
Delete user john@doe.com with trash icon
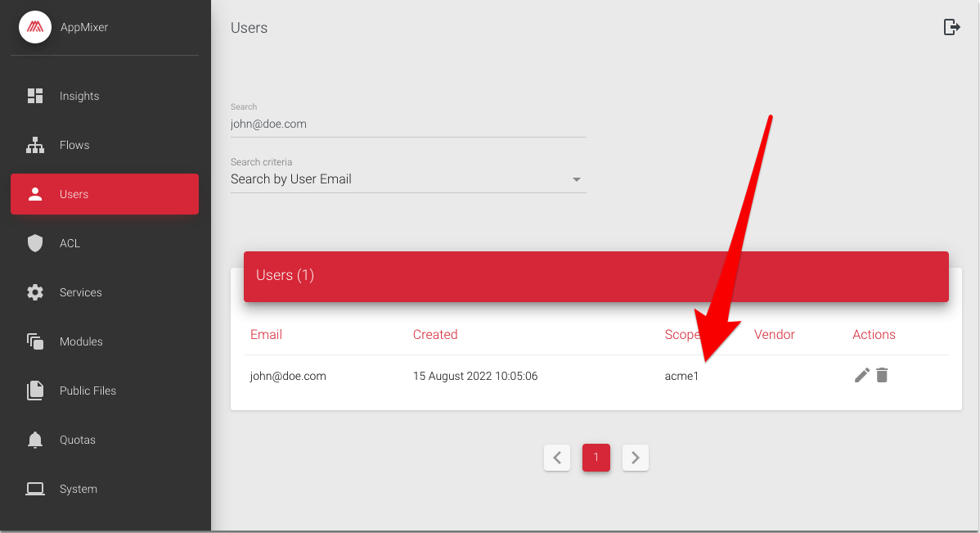(882, 376)
